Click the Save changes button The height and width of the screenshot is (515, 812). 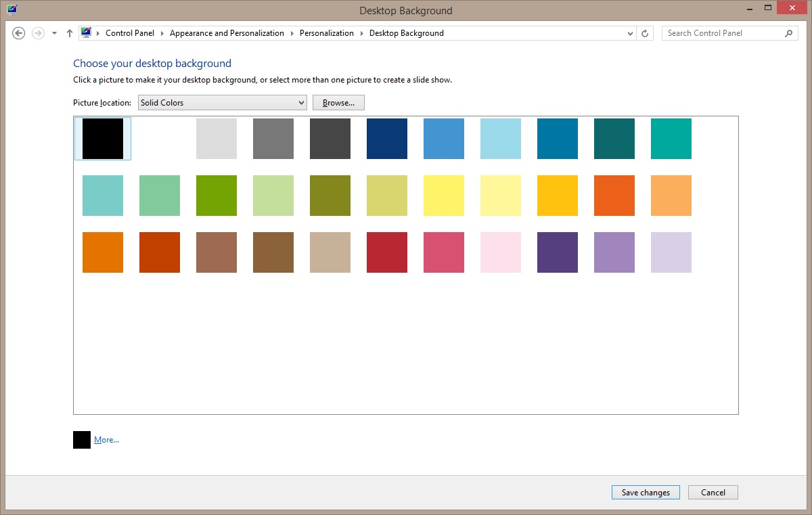(x=646, y=493)
